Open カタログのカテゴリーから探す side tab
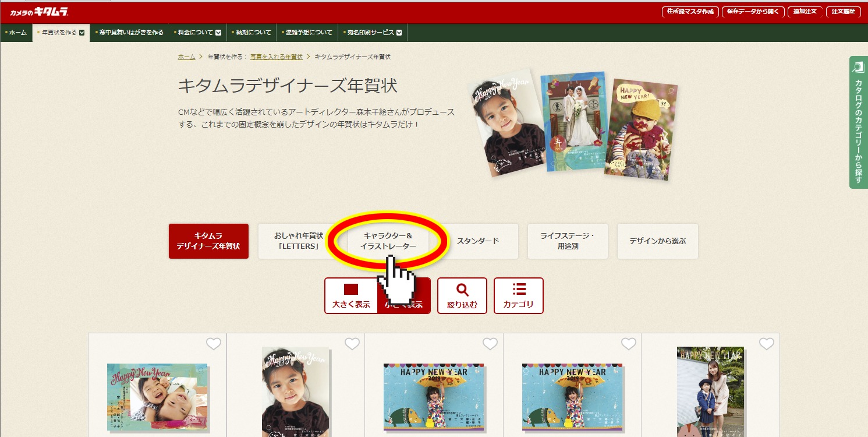This screenshot has width=868, height=437. (858, 122)
